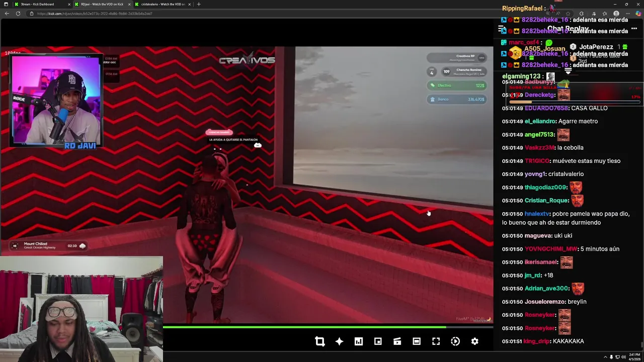Open user Vaskzz3M in chat

pyautogui.click(x=539, y=147)
